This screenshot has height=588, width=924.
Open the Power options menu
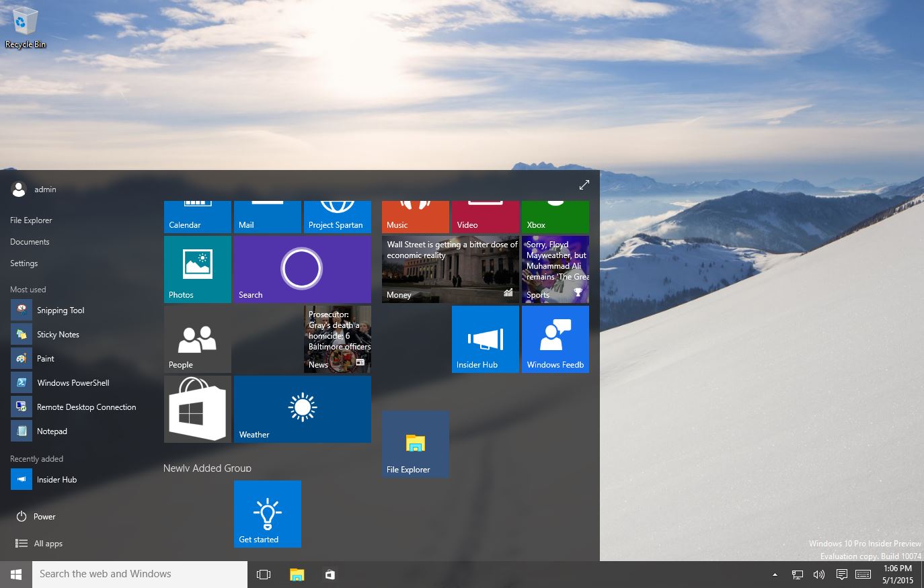(x=44, y=517)
